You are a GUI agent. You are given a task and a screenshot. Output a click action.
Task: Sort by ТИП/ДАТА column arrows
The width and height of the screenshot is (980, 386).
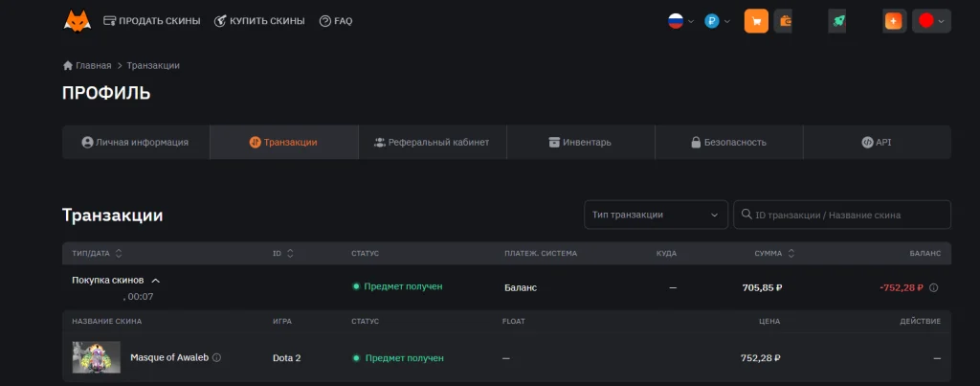click(119, 254)
